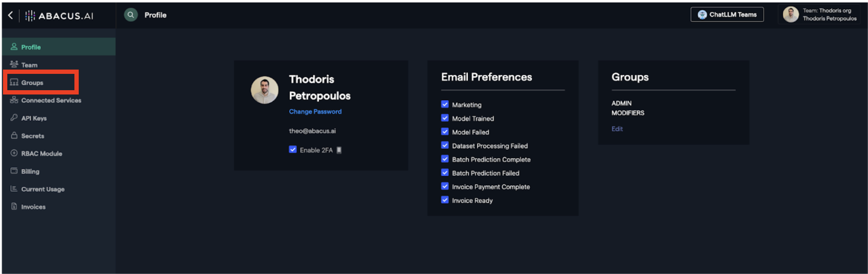Click the Invoices document icon
Screen dimensions: 868x274
pos(14,206)
